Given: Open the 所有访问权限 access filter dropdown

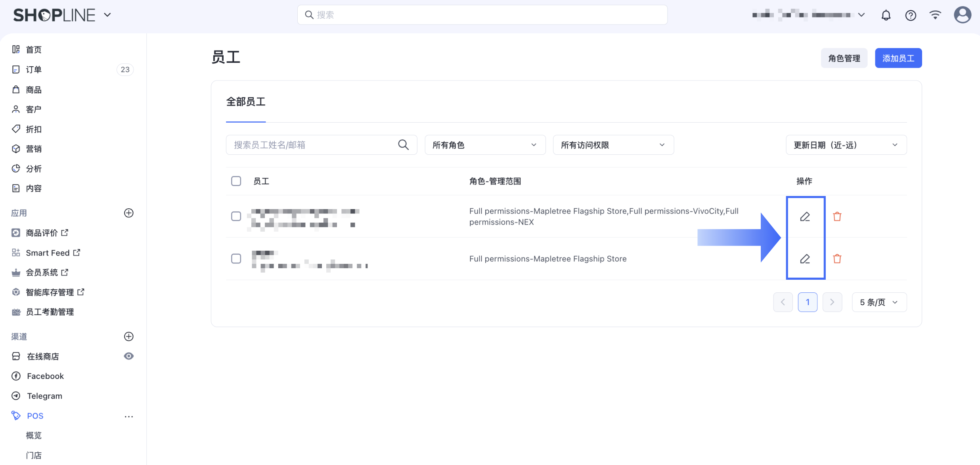Looking at the screenshot, I should pyautogui.click(x=613, y=145).
